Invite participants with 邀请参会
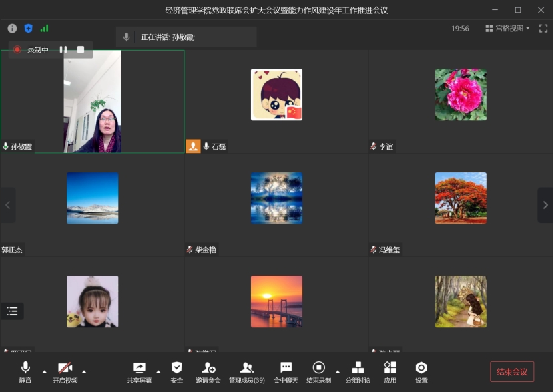The height and width of the screenshot is (392, 554). pyautogui.click(x=208, y=371)
